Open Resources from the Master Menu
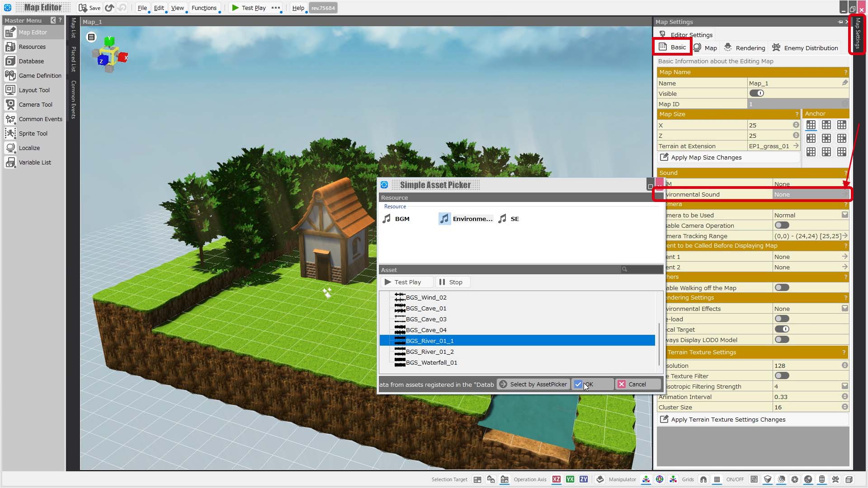 (32, 47)
